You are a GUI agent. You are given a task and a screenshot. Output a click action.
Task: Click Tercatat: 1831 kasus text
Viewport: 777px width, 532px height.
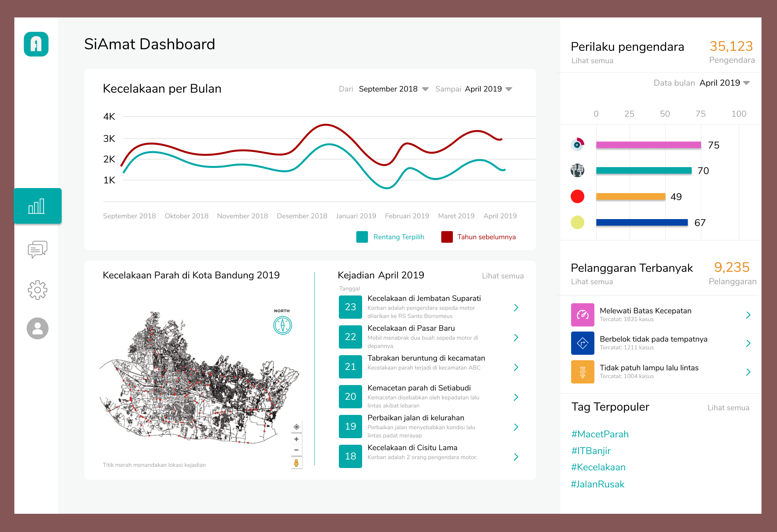pyautogui.click(x=627, y=319)
